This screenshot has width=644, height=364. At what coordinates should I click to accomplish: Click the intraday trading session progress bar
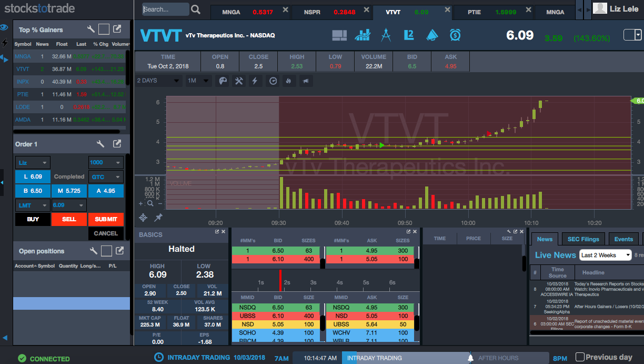pos(406,358)
